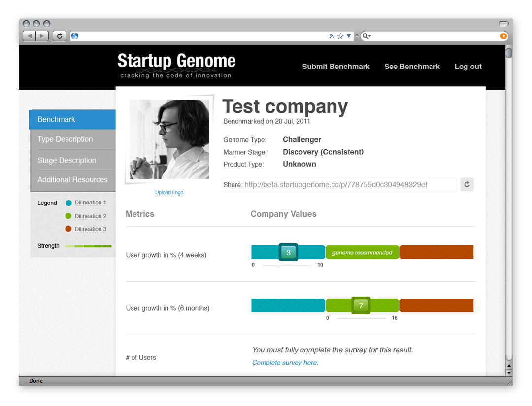
Task: Bookmark the page with the star icon
Action: (340, 36)
